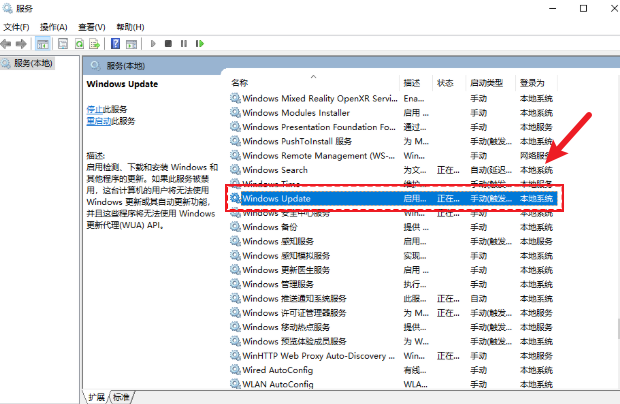Click the blue Help toolbar icon
The width and height of the screenshot is (620, 404).
point(115,44)
